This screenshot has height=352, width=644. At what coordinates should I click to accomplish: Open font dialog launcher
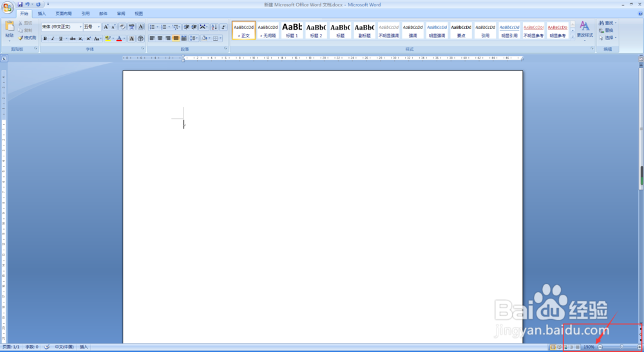click(142, 49)
